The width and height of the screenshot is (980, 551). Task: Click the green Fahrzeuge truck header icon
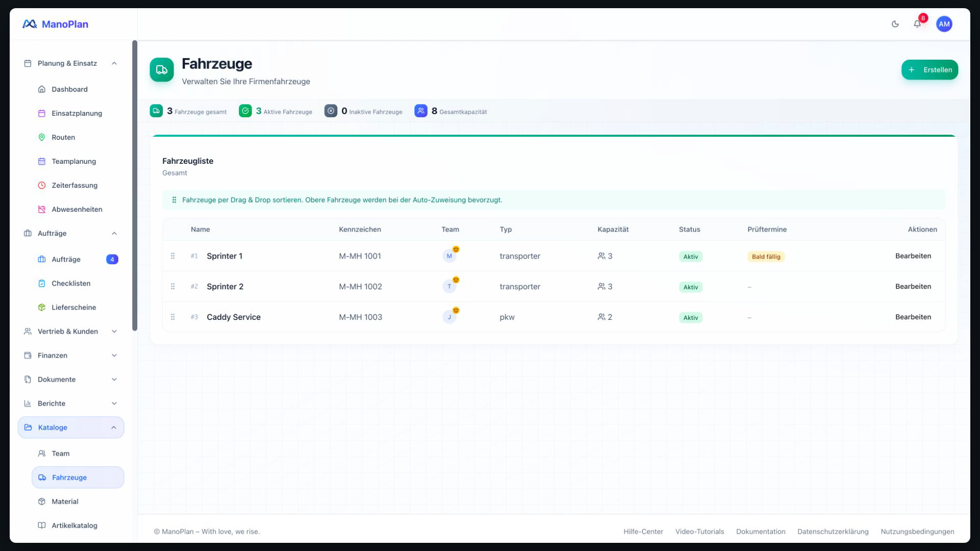tap(162, 70)
